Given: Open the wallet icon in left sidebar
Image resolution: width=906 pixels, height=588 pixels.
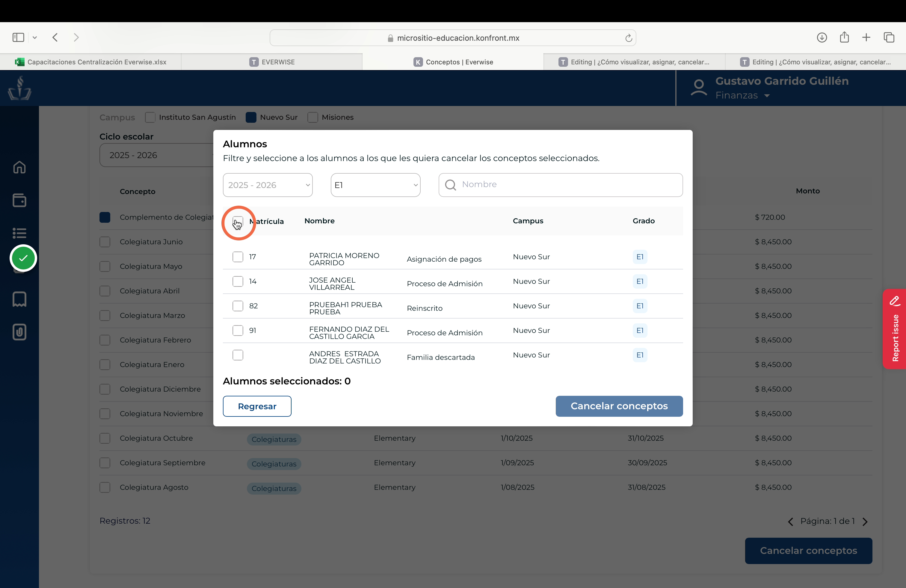Looking at the screenshot, I should tap(19, 200).
